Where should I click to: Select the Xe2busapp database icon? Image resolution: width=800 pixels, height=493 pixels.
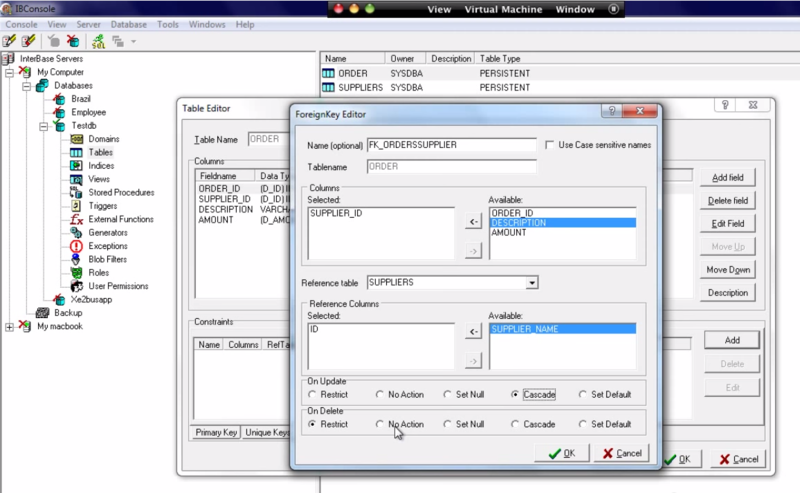pyautogui.click(x=59, y=300)
